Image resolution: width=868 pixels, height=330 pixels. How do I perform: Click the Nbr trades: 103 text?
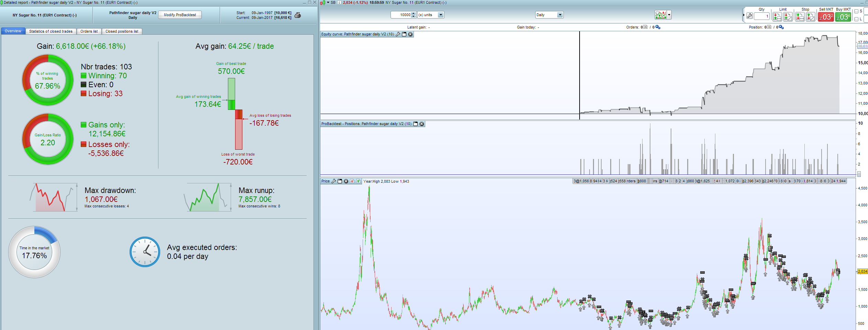(x=107, y=67)
